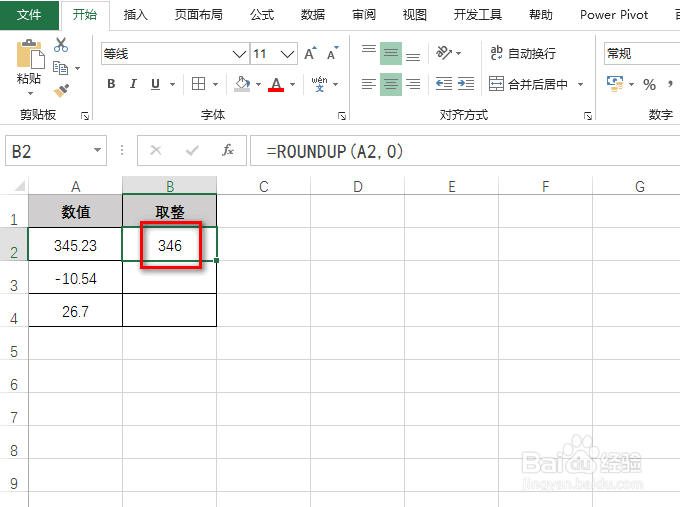The width and height of the screenshot is (680, 507).
Task: Select cell containing 26.7
Action: [75, 311]
